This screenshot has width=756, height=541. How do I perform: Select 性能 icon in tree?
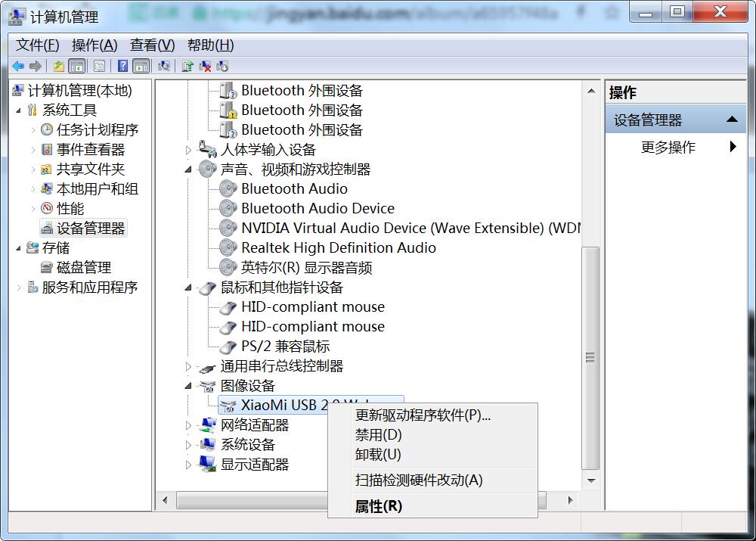tap(47, 208)
